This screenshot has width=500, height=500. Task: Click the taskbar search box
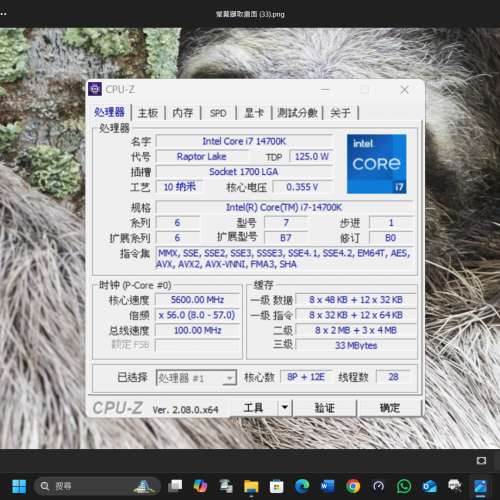pos(97,486)
